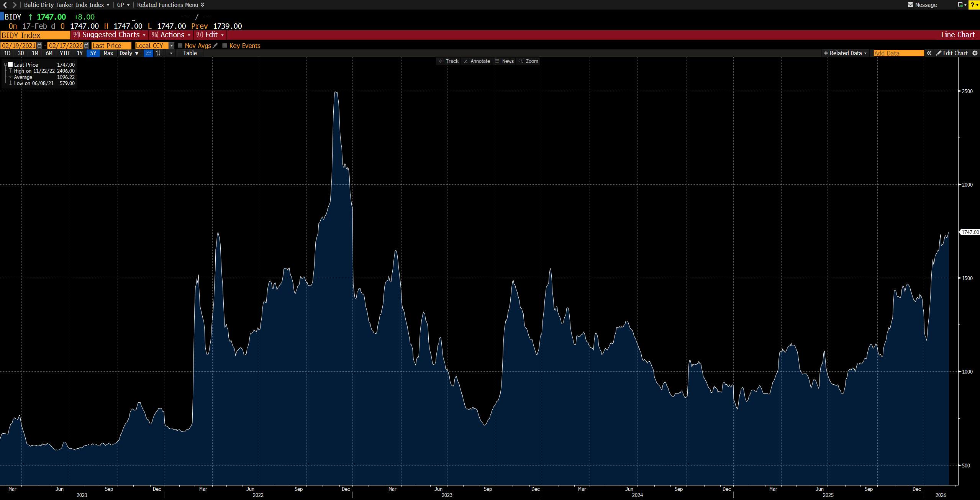
Task: Click the pencil icon beside Mov Avgs
Action: [x=215, y=46]
